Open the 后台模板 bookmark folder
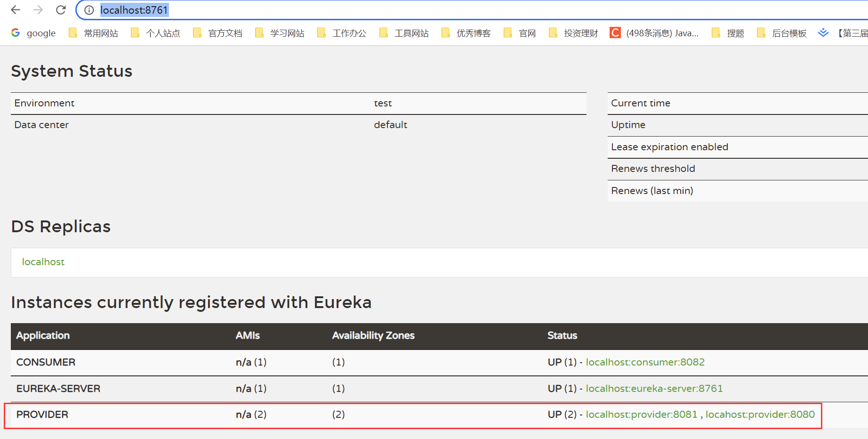Screen dimensions: 868x439 click(782, 33)
